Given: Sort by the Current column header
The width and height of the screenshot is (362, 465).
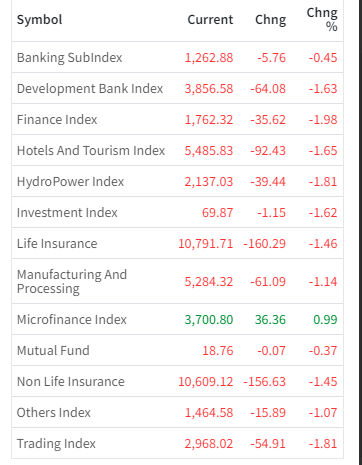Looking at the screenshot, I should 210,19.
